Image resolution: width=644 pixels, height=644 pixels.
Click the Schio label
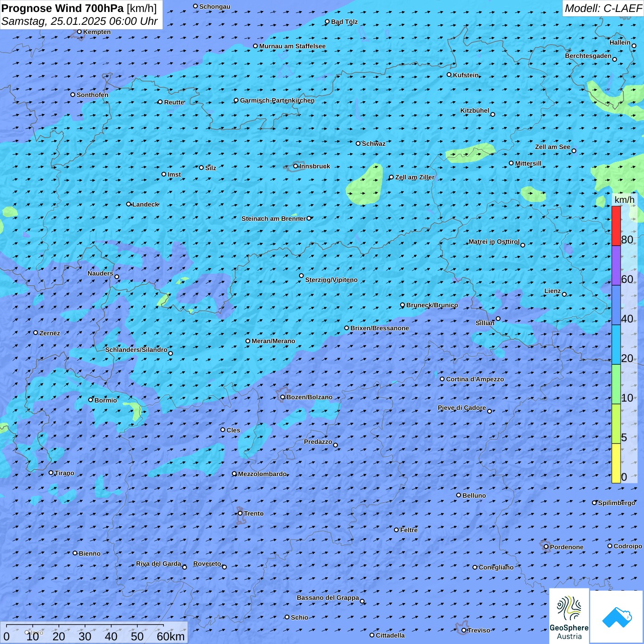pos(299,617)
